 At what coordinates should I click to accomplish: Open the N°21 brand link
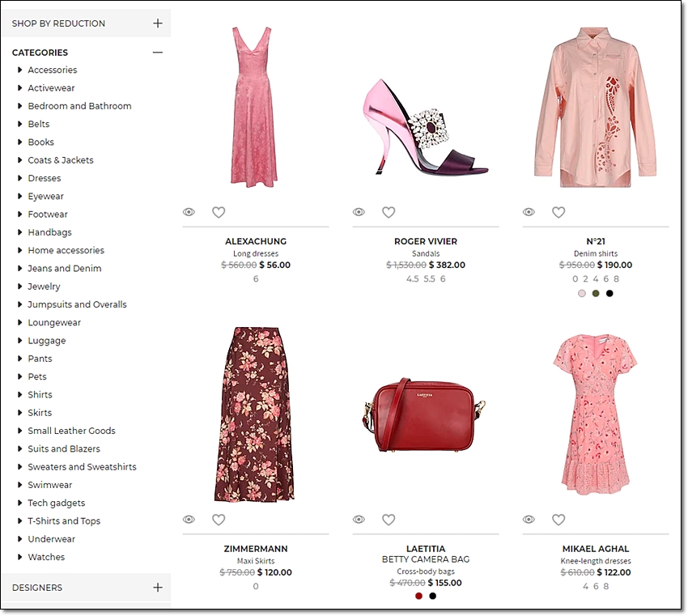pos(596,241)
